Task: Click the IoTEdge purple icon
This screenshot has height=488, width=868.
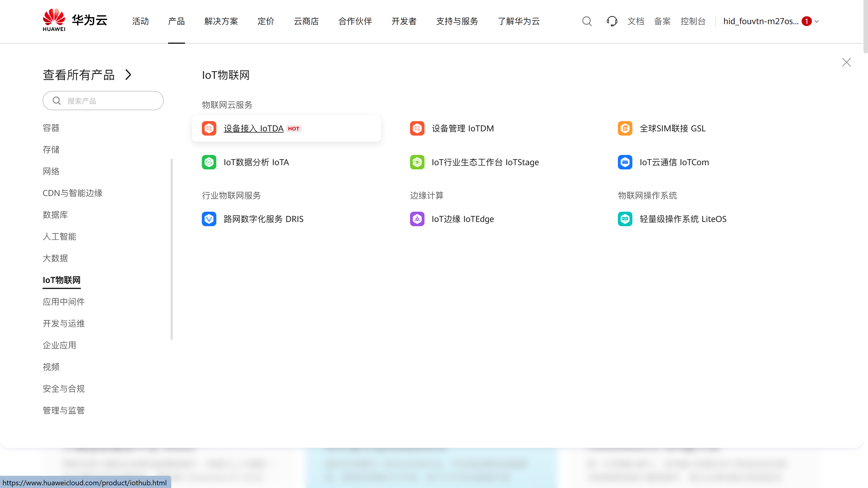Action: click(x=417, y=219)
